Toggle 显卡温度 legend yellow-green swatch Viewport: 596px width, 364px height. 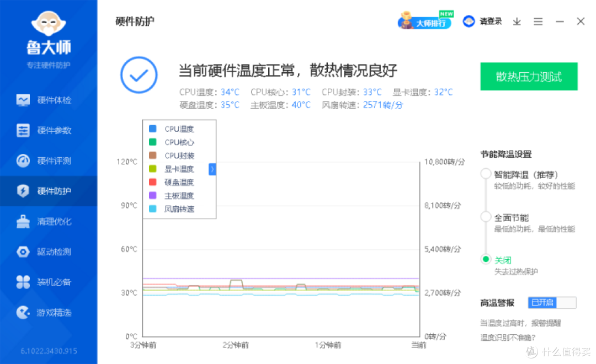(153, 169)
